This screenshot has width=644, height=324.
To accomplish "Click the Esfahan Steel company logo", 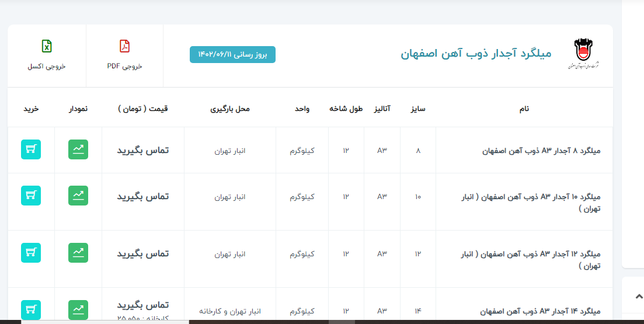I will [x=583, y=54].
